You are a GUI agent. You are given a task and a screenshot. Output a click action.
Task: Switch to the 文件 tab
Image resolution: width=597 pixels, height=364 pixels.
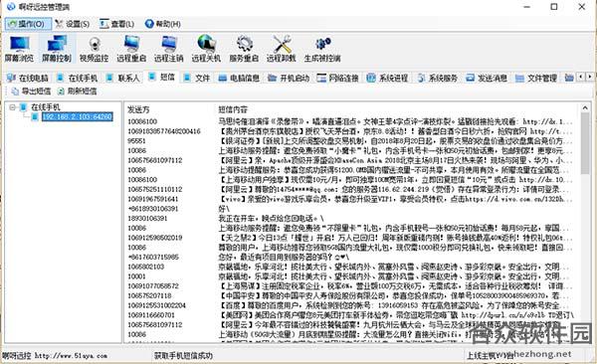196,78
